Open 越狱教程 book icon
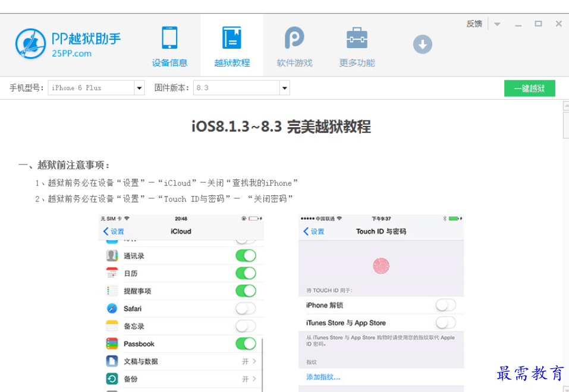Screen dimensions: 569x392 coord(232,37)
